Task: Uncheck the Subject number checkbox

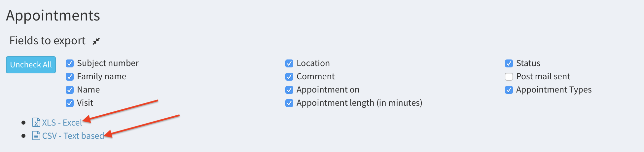Action: click(x=70, y=63)
